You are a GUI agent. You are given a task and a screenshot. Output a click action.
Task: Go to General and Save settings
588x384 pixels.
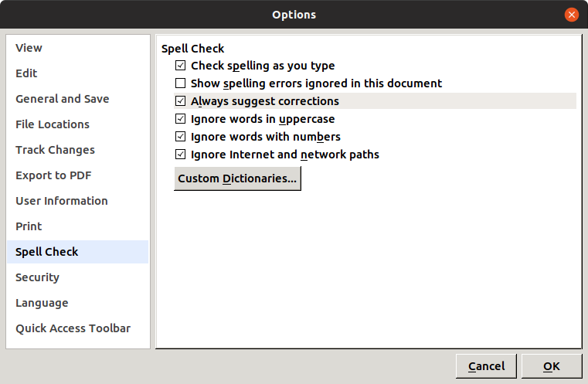(x=62, y=99)
